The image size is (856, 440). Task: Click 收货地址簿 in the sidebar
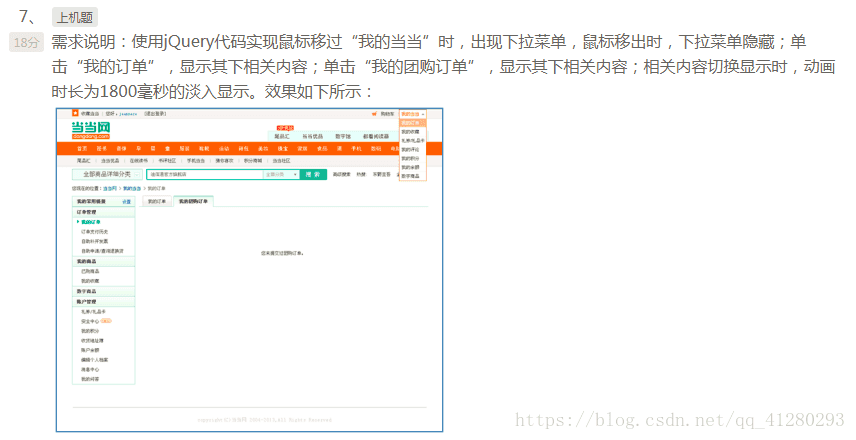(92, 340)
